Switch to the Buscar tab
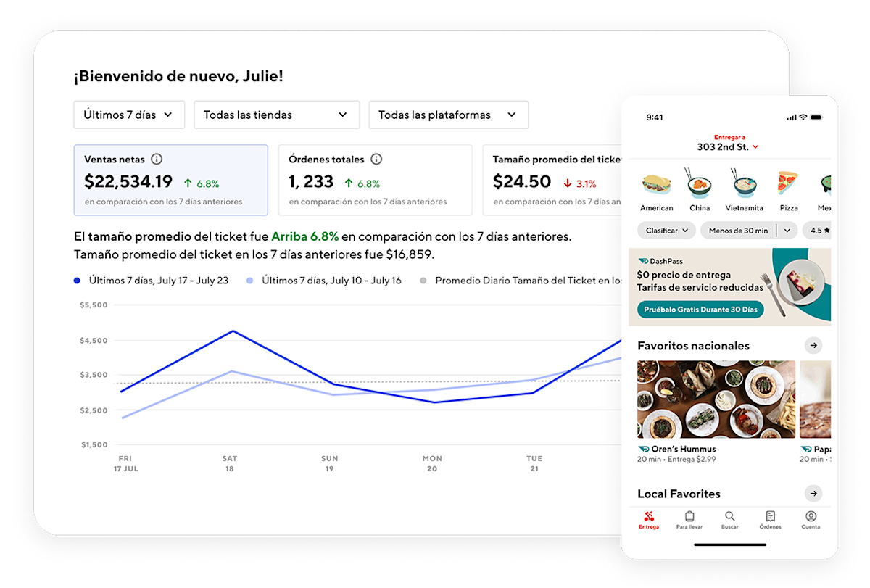The width and height of the screenshot is (870, 588). click(730, 520)
